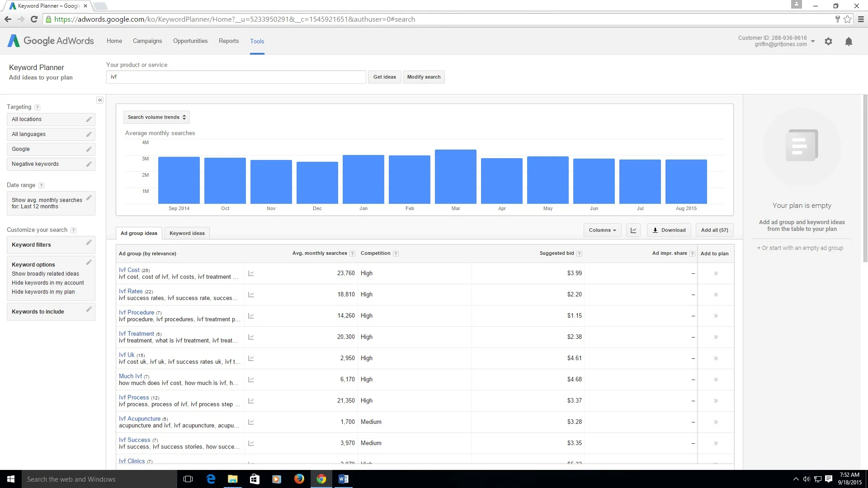Toggle chart view icon beside Columns
This screenshot has width=868, height=488.
(633, 230)
